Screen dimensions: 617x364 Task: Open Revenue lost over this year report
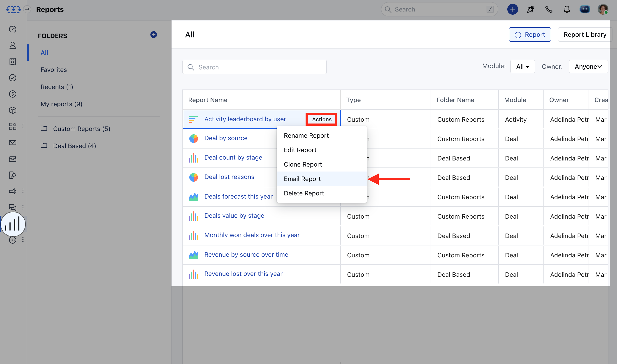click(243, 274)
